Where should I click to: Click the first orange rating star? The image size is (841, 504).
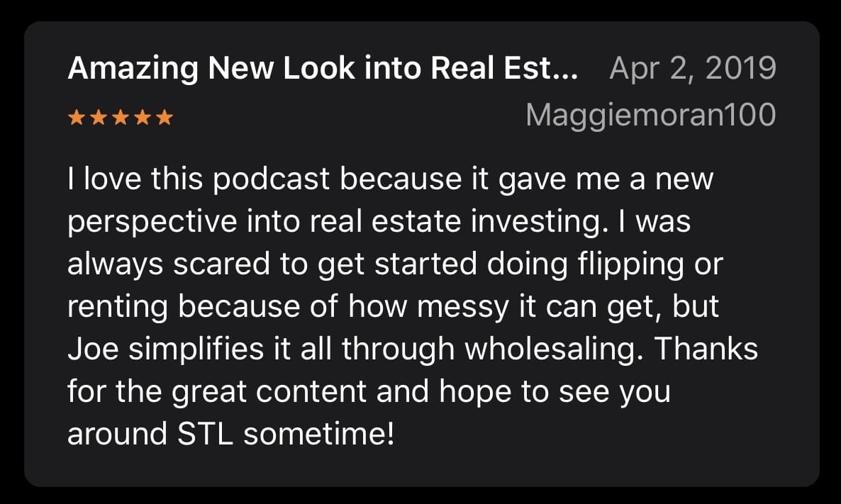point(77,117)
